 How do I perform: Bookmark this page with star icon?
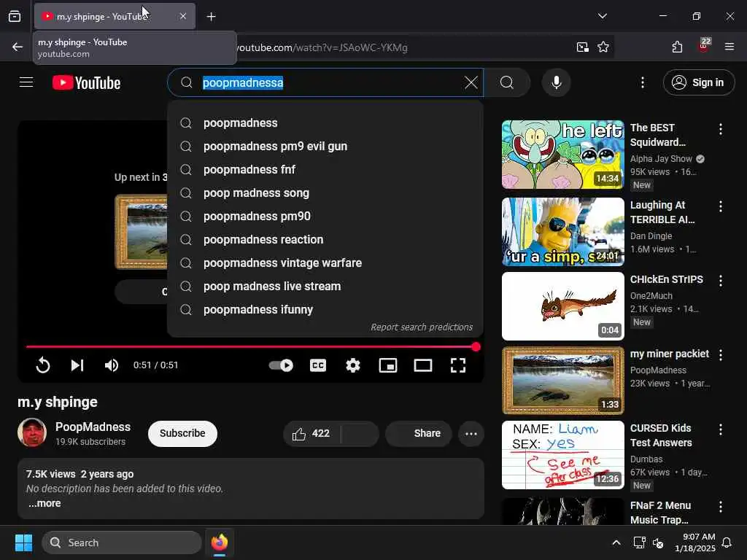603,47
